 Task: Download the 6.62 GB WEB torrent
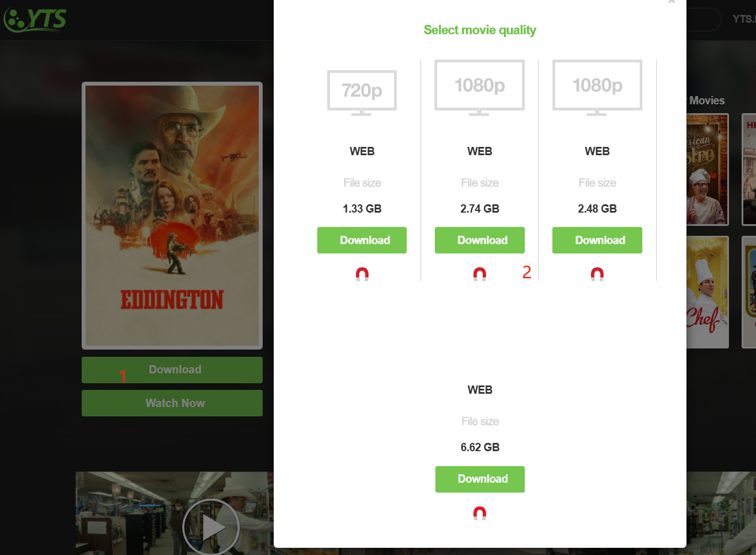[x=480, y=479]
